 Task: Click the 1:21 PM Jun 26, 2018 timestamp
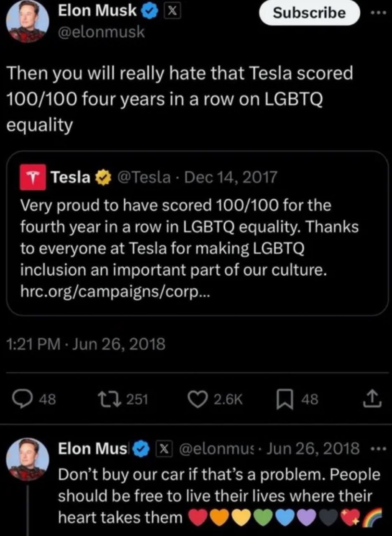pos(87,345)
